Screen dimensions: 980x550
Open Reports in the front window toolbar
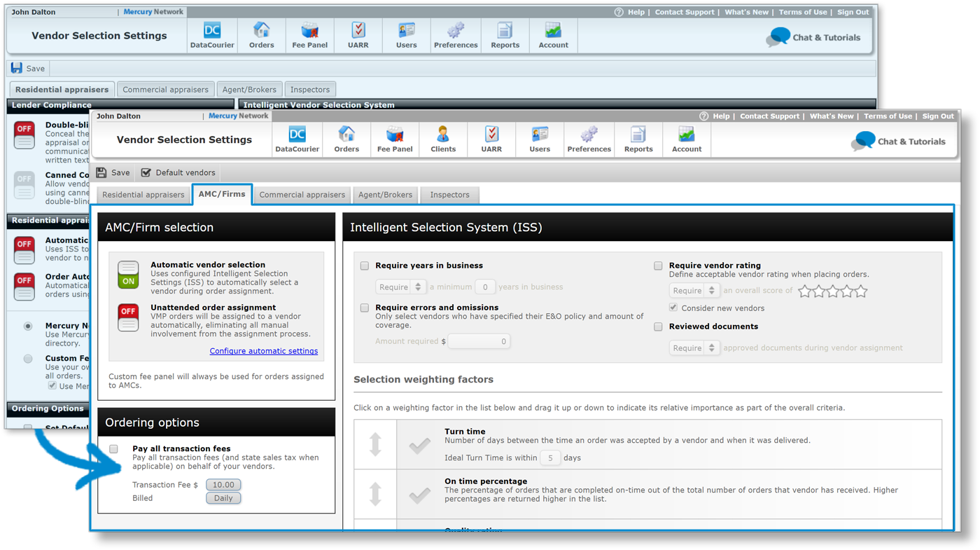(x=638, y=139)
